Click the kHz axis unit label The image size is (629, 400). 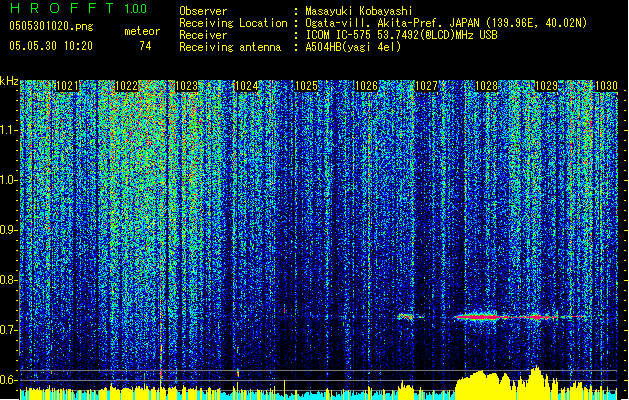pos(9,81)
